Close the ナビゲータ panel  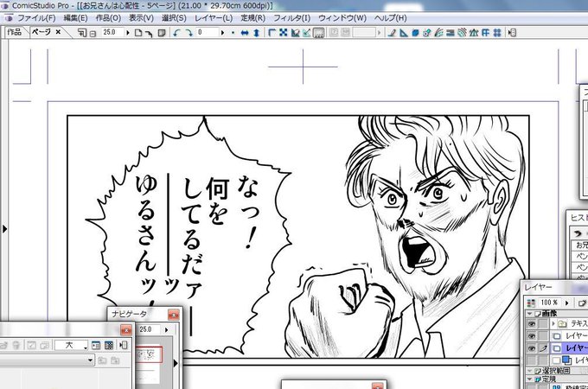[173, 315]
